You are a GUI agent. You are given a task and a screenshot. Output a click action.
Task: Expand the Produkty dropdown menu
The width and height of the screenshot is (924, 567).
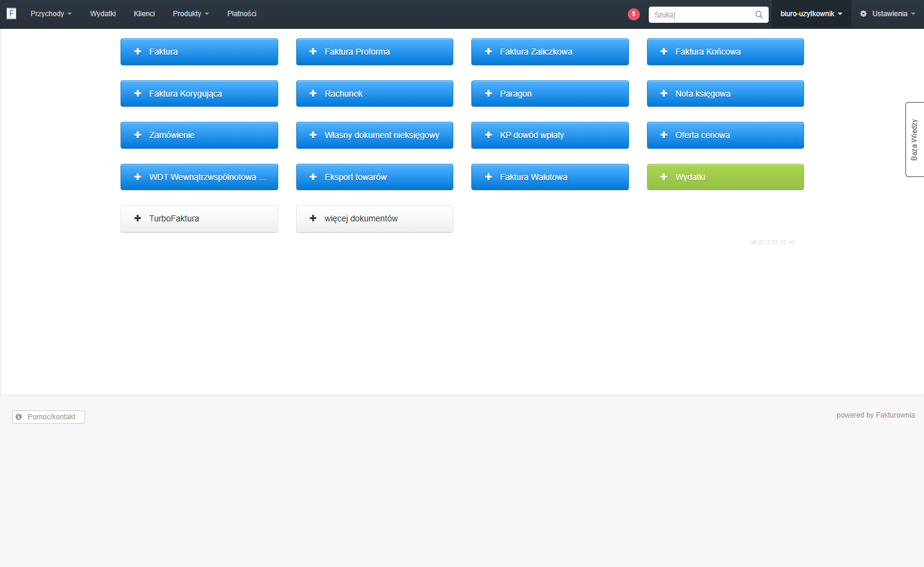point(191,14)
